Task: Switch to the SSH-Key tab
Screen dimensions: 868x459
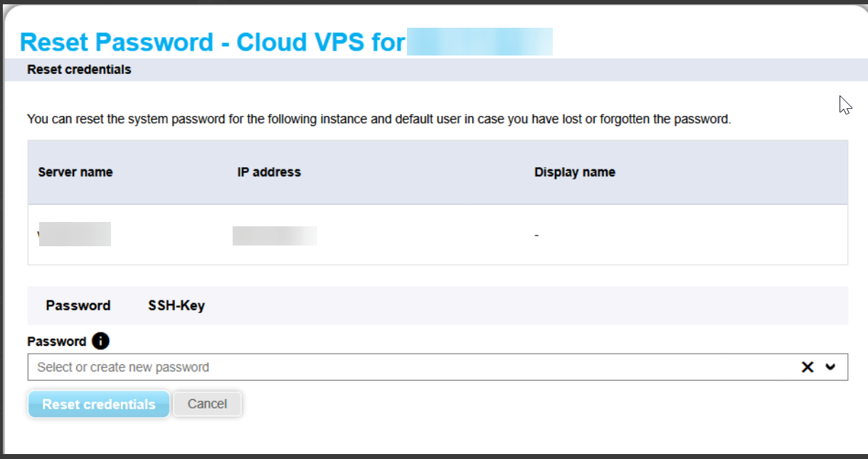Action: point(176,306)
